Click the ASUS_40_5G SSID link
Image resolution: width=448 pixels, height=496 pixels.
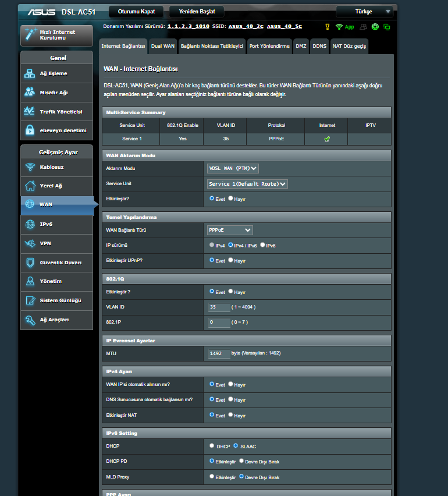click(x=285, y=26)
